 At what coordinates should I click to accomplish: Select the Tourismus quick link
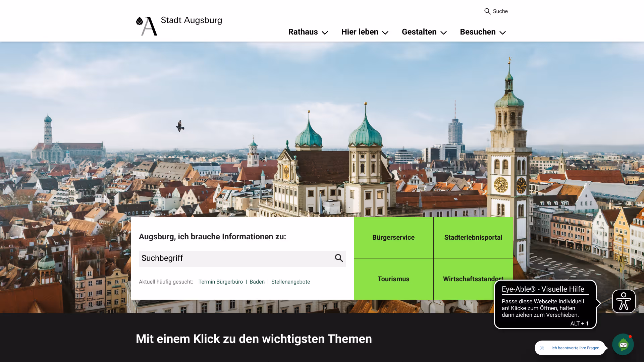(393, 279)
